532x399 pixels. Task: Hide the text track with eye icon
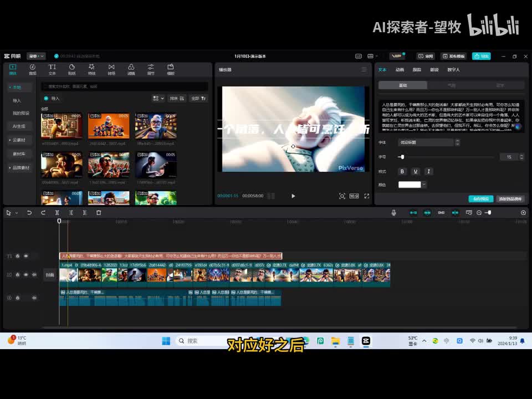[x=25, y=256]
